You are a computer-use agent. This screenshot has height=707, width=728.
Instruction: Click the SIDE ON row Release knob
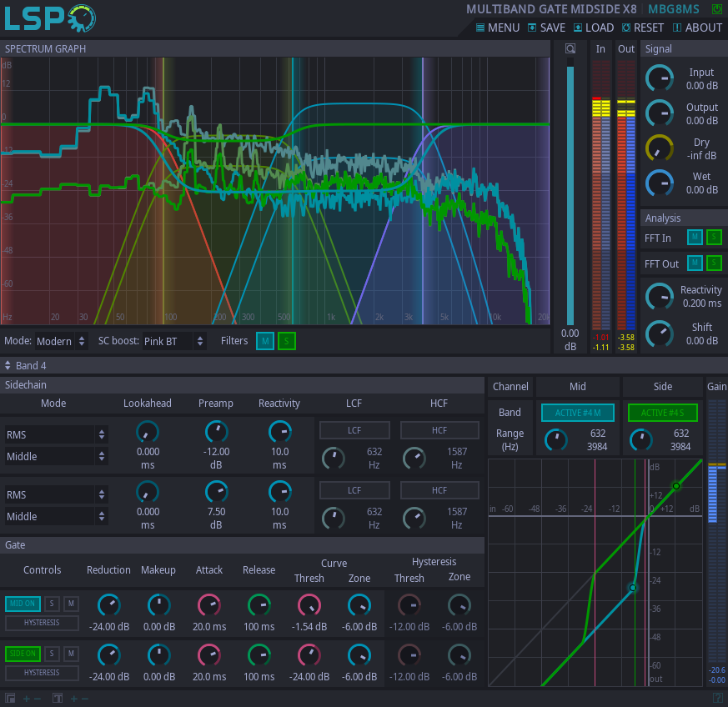pos(259,655)
